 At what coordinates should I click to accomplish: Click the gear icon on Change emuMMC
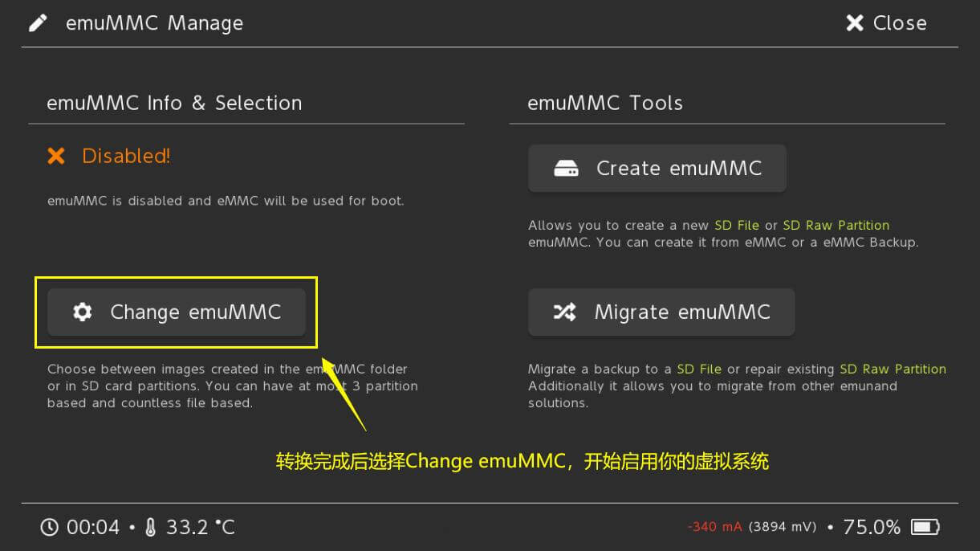pyautogui.click(x=82, y=312)
